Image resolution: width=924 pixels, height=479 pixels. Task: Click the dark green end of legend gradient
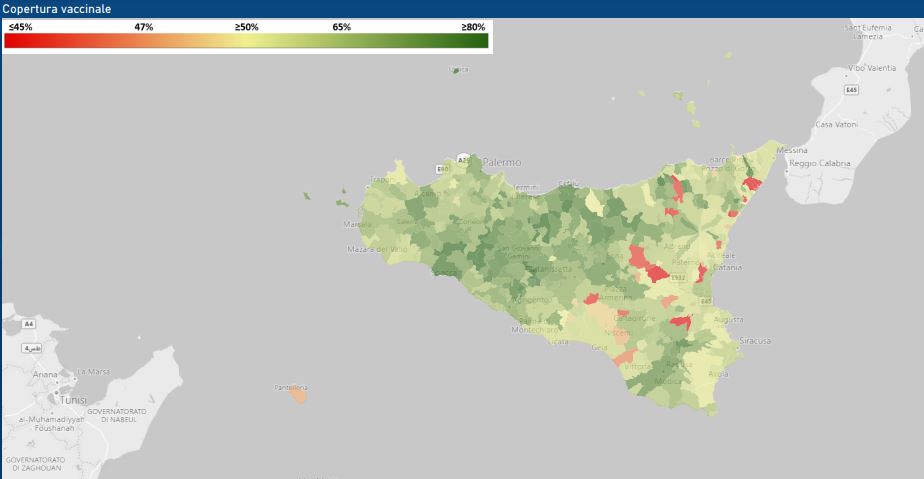click(x=480, y=41)
